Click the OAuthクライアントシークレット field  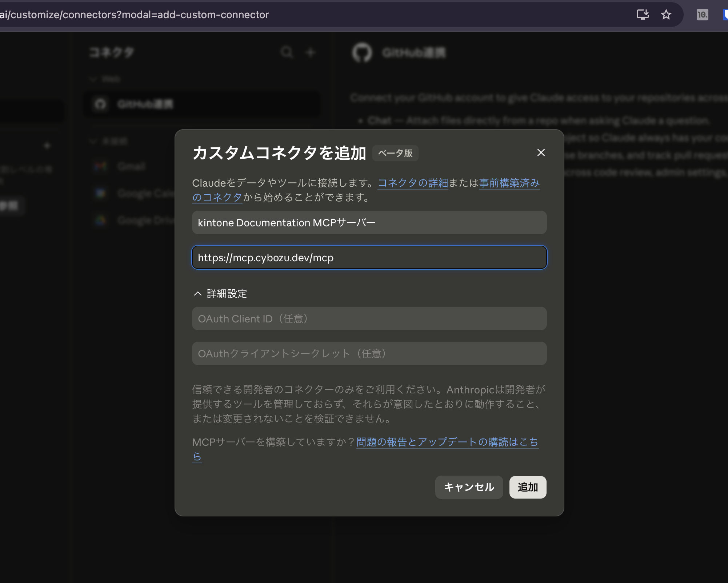coord(369,353)
